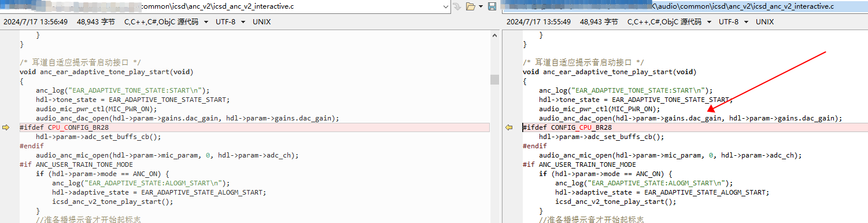This screenshot has height=223, width=868.
Task: Click the yellow copy-to-left arrow in the right gutter
Action: coord(509,127)
